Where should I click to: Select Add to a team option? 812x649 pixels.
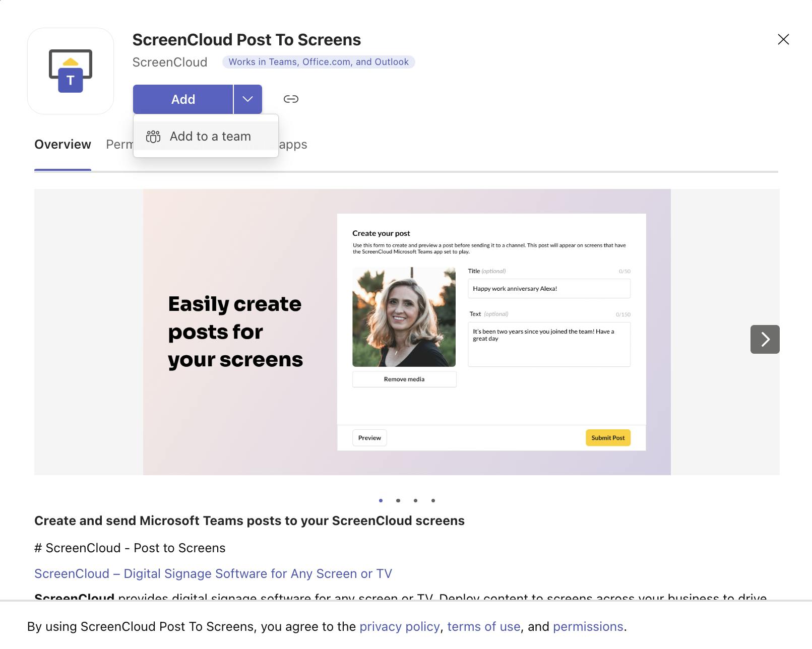(206, 137)
